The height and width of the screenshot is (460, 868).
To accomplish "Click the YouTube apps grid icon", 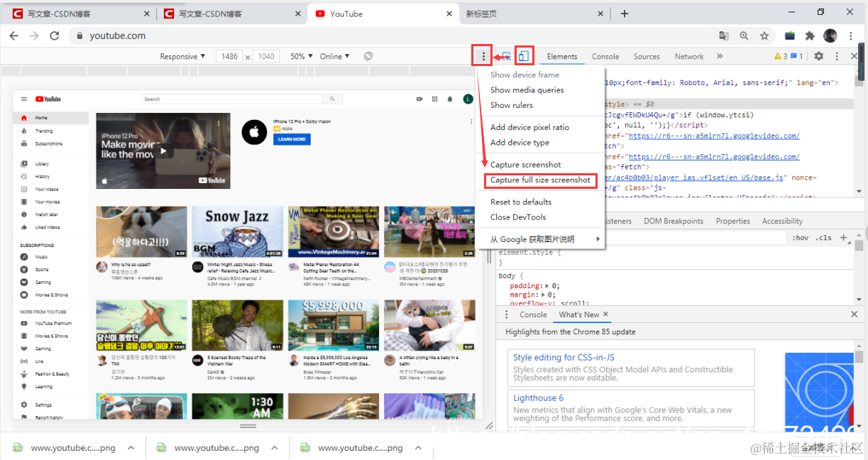I will (x=434, y=99).
